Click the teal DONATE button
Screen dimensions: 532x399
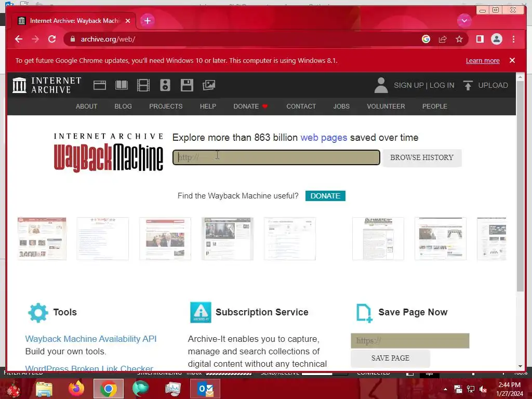point(325,196)
